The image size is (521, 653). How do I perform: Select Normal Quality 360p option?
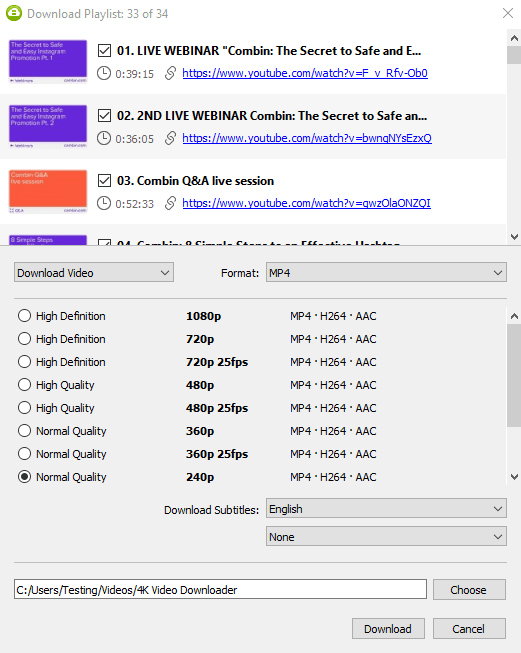point(25,431)
